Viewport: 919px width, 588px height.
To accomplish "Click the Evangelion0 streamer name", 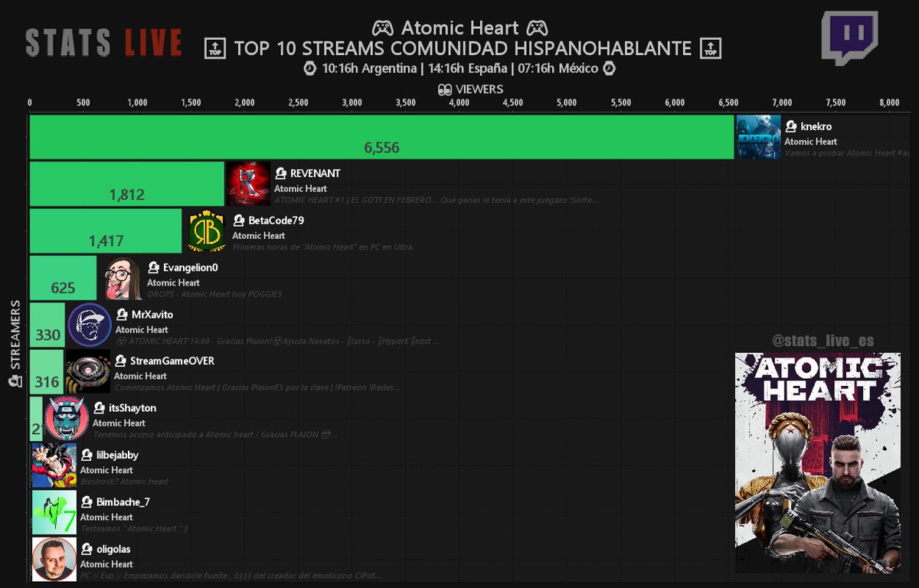I will tap(191, 268).
